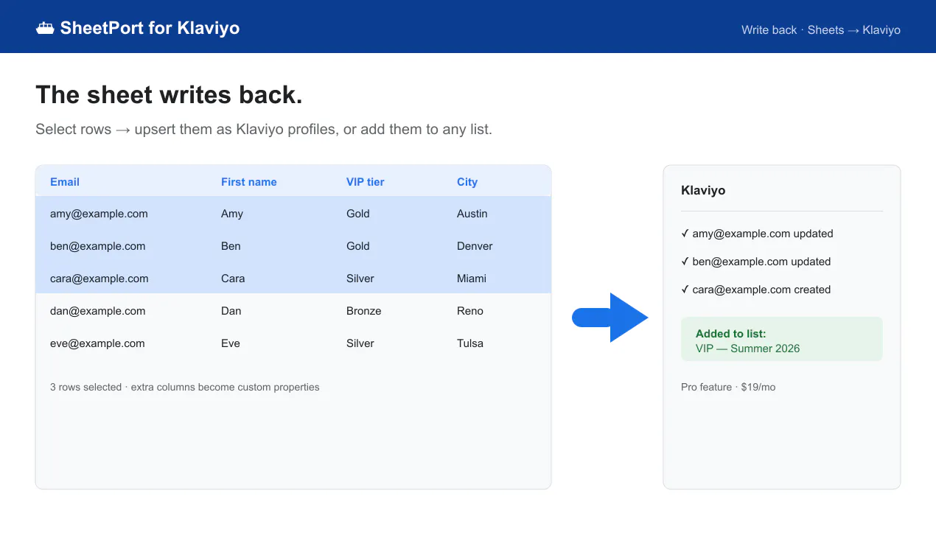Click the Email column header
Screen dimensions: 936x560
(65, 182)
